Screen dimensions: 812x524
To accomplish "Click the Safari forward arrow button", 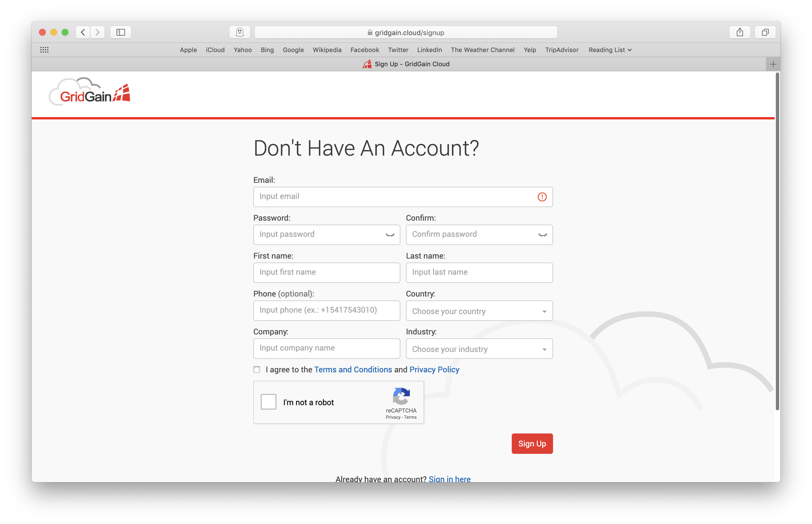I will [x=98, y=32].
